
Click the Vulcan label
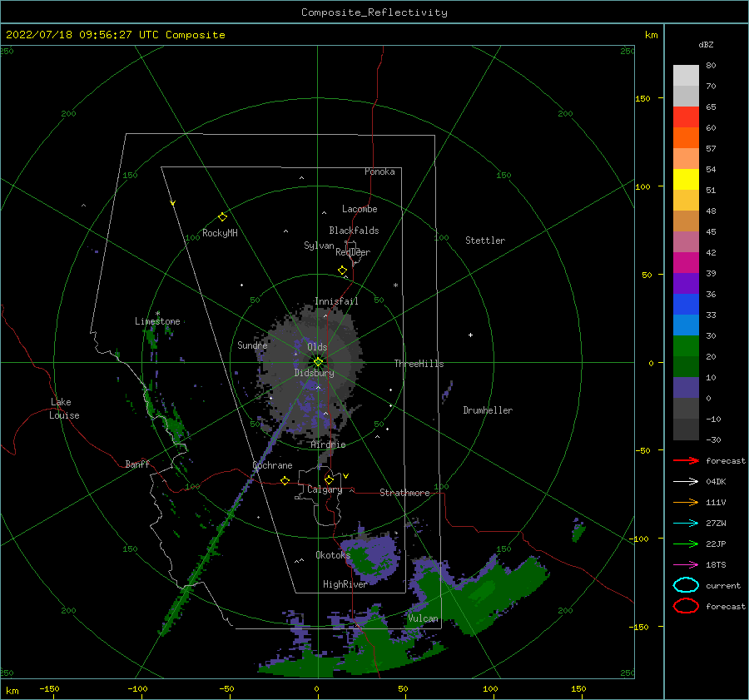click(423, 618)
